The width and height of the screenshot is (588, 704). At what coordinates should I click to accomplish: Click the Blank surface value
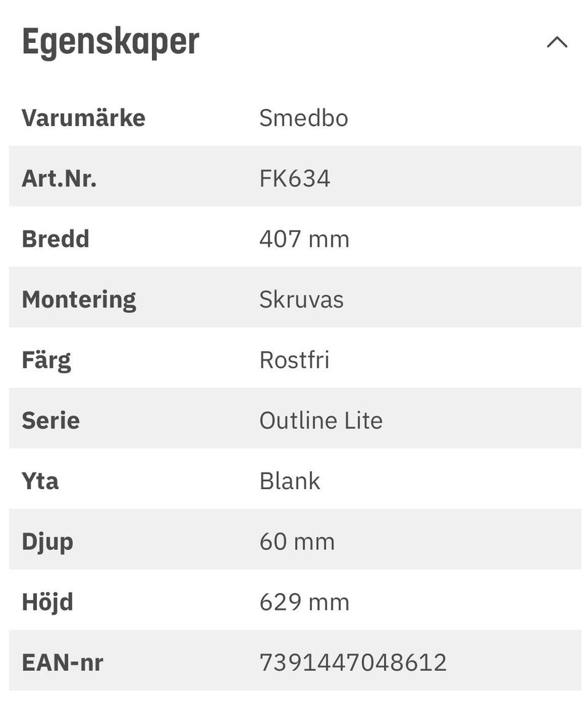[289, 481]
